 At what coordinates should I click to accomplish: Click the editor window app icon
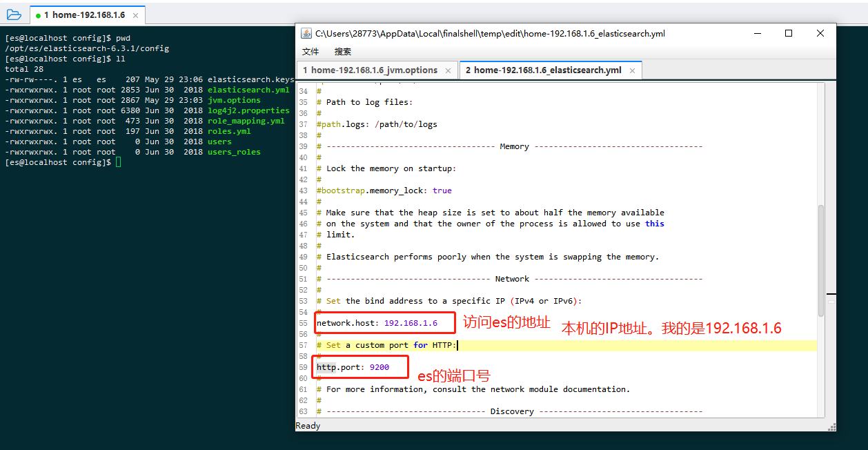click(307, 33)
